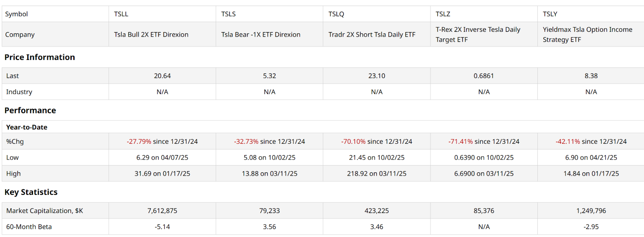Click TSLZ high value 6.6900 on 03/11/25
The image size is (644, 237).
click(x=484, y=174)
